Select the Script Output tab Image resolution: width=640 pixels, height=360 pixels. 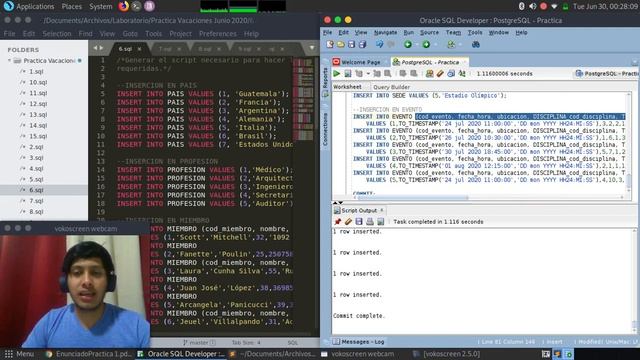coord(359,210)
